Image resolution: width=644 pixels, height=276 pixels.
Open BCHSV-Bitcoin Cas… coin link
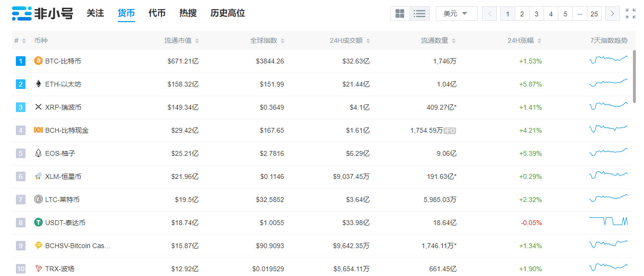pos(78,246)
